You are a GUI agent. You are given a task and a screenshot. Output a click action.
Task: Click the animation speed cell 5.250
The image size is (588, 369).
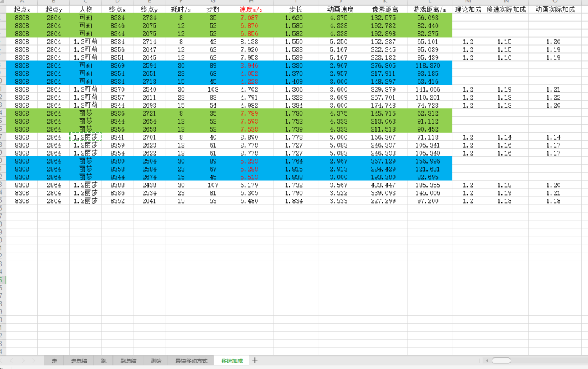(x=340, y=42)
